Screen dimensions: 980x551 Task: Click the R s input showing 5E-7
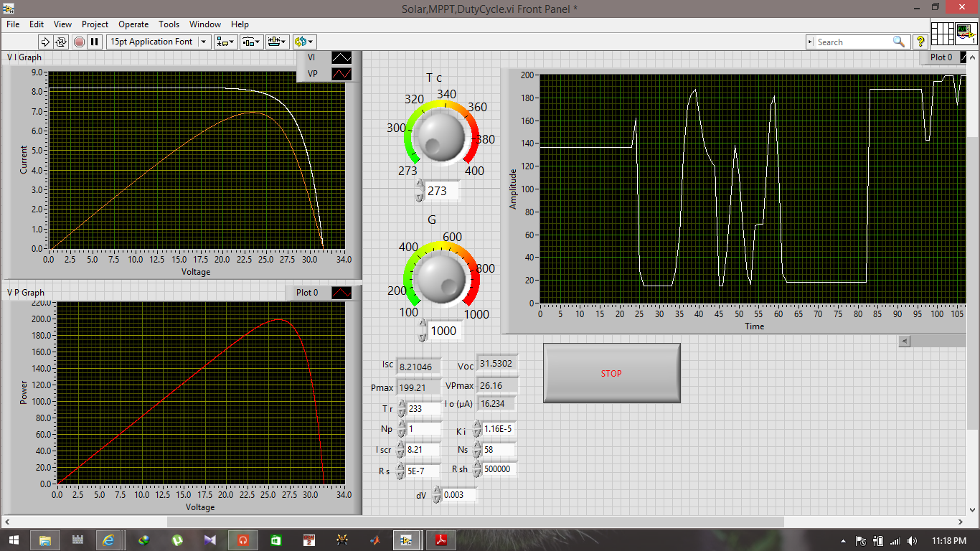point(423,471)
